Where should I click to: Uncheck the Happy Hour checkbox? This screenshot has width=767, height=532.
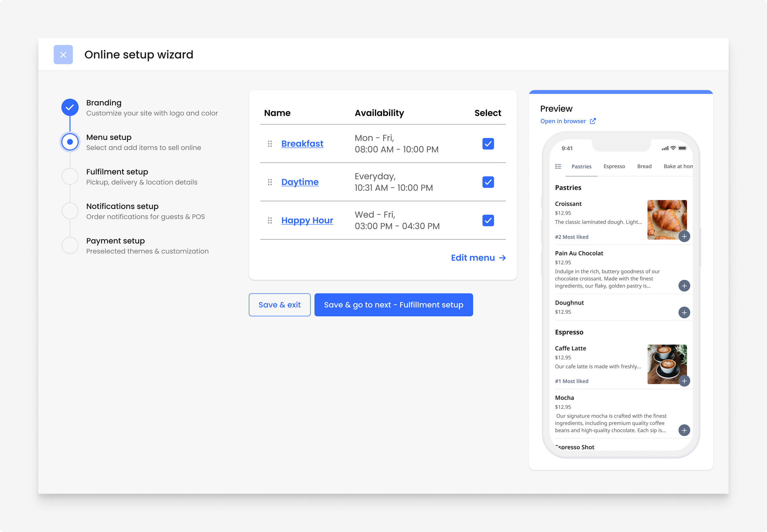tap(488, 220)
